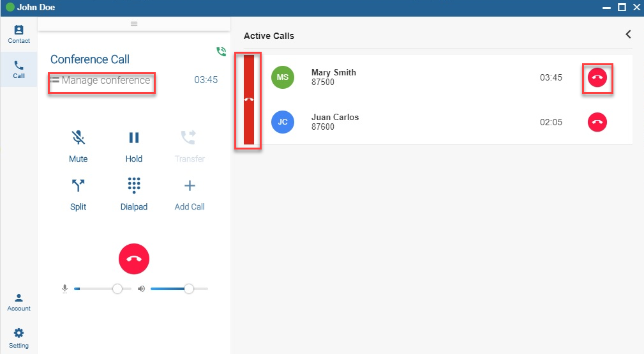Select Mary Smith's MS avatar

(283, 78)
